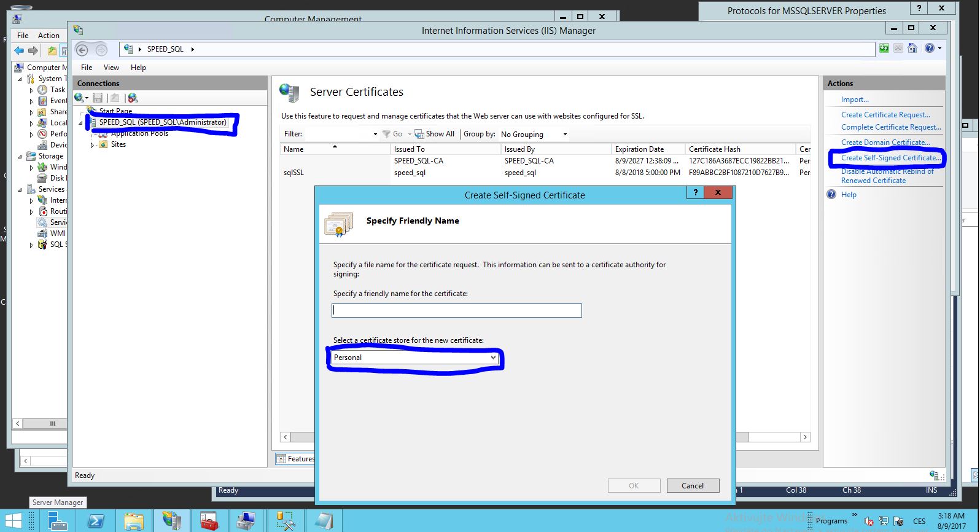Image resolution: width=980 pixels, height=532 pixels.
Task: Select SPEED_SQL server node in Connections
Action: [163, 122]
